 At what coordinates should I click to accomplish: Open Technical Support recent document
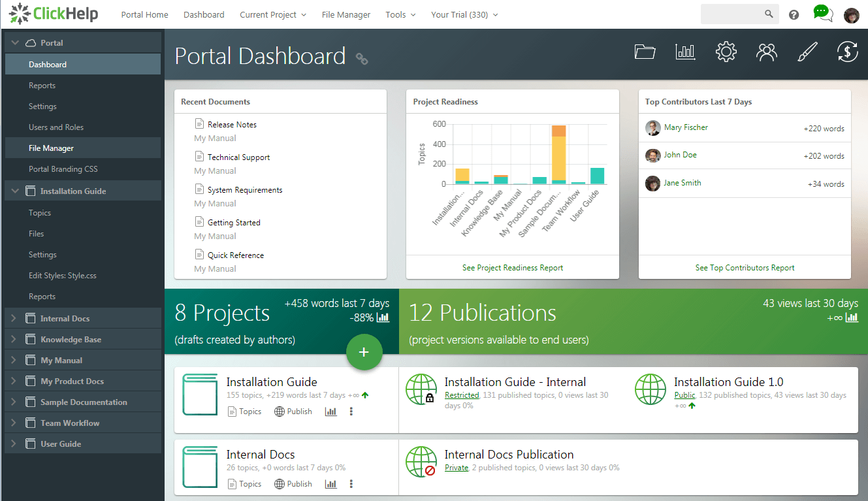[238, 157]
